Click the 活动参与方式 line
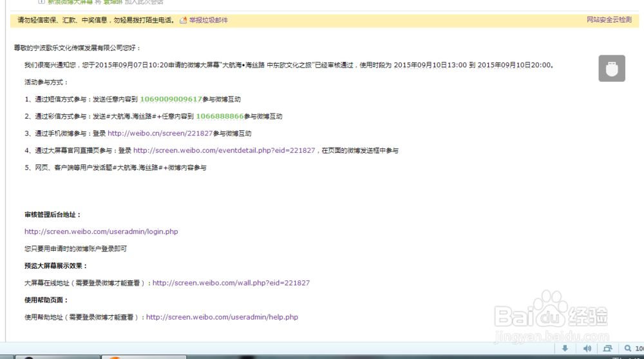644x359 pixels. (46, 82)
